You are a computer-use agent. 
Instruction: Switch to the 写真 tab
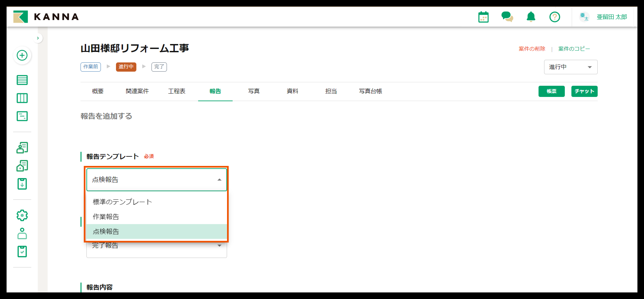[254, 91]
